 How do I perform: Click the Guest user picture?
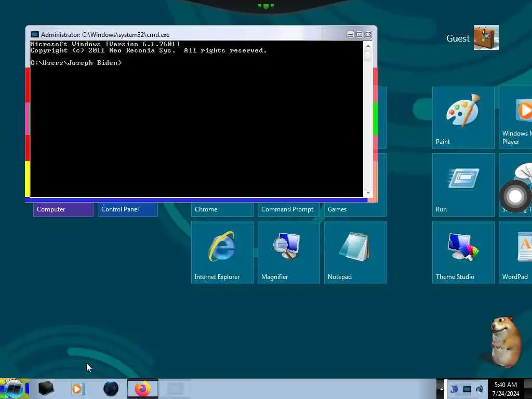point(486,37)
